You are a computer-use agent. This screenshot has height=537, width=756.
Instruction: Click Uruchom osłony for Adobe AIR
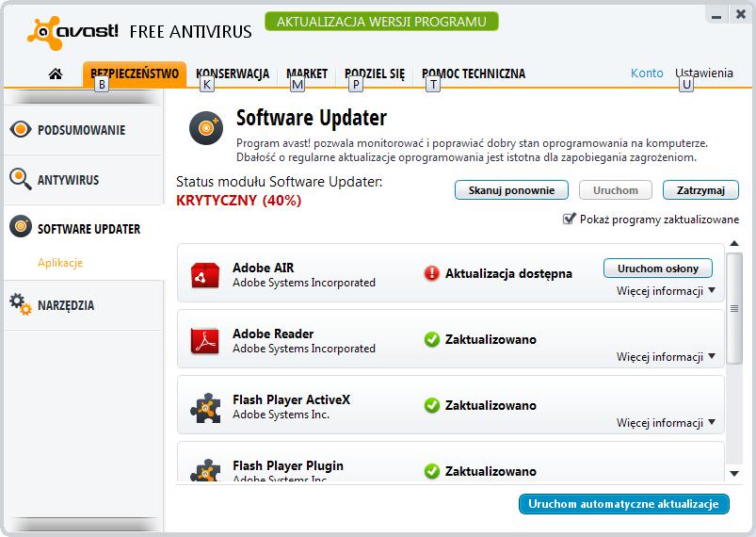(658, 268)
